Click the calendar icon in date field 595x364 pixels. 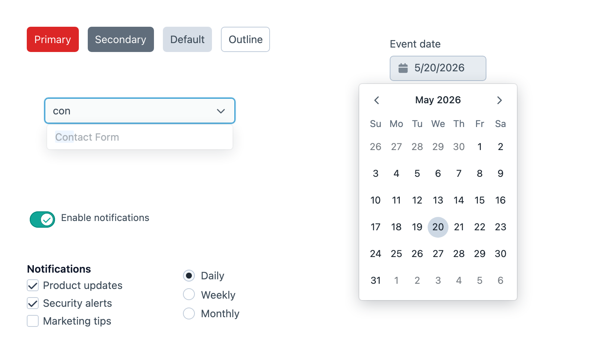[x=403, y=68]
